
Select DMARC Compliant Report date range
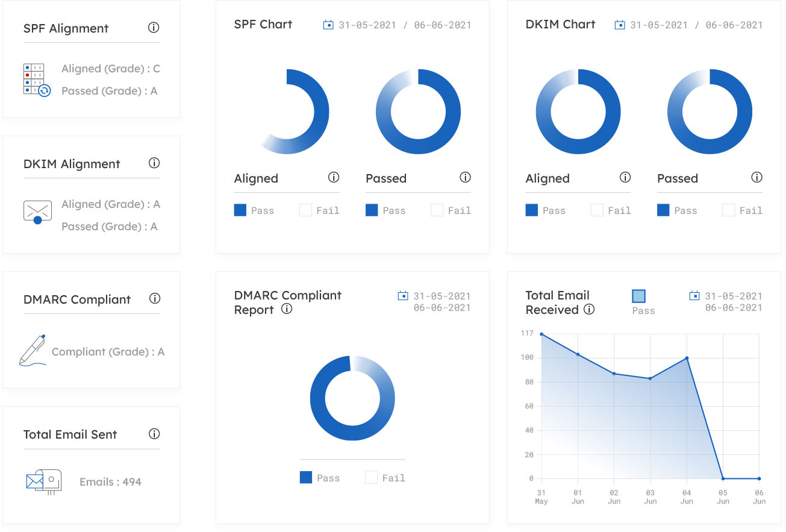(442, 302)
